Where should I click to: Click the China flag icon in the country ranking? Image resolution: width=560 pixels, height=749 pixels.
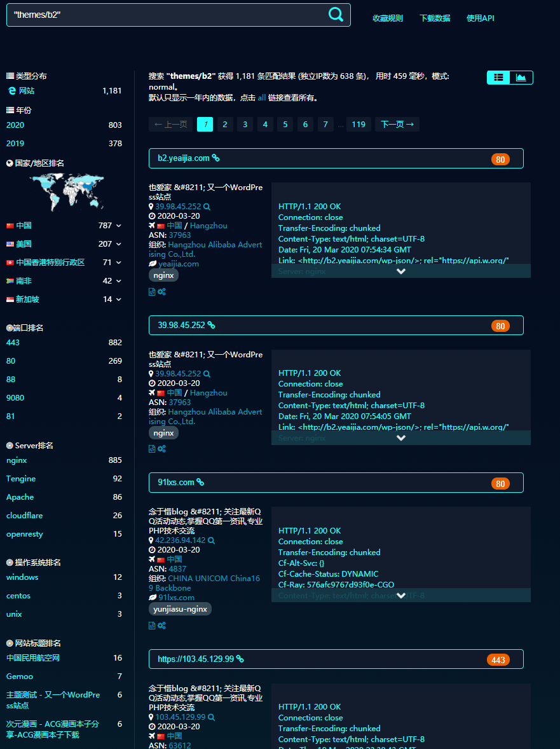pos(10,226)
